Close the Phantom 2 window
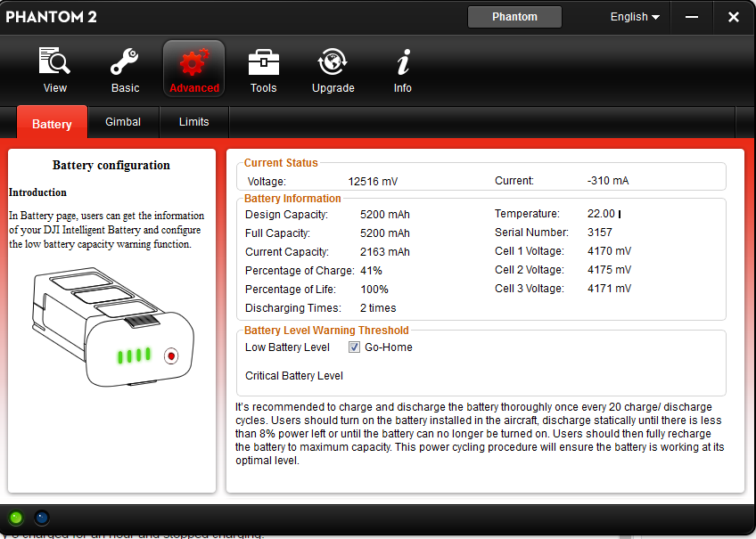This screenshot has height=539, width=756. tap(734, 17)
